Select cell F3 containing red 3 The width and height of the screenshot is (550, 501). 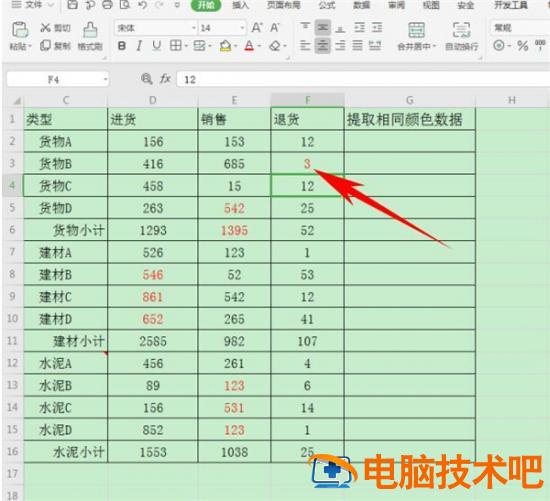(307, 163)
